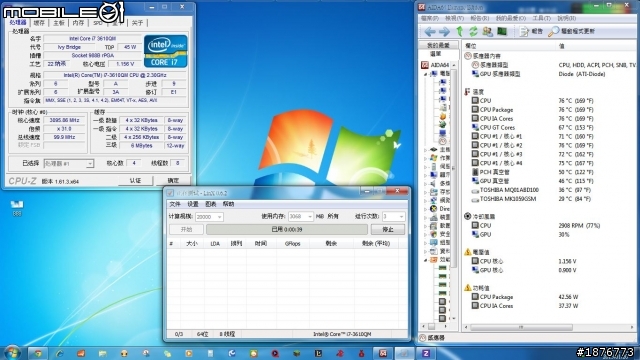This screenshot has height=360, width=640.
Task: Switch to 缓存 tab in CPU-Z
Action: click(39, 23)
